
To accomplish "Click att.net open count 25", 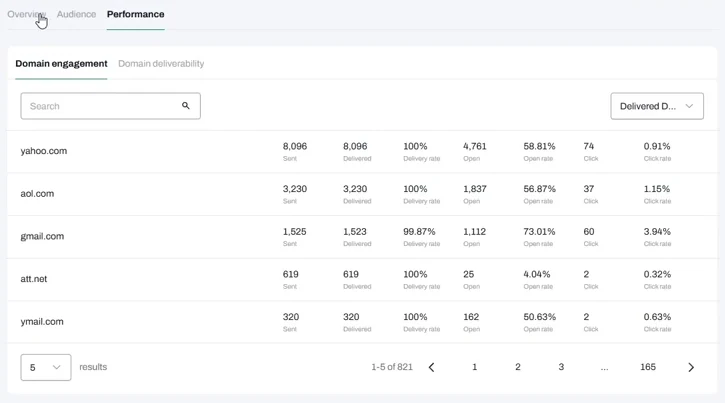I will (468, 275).
